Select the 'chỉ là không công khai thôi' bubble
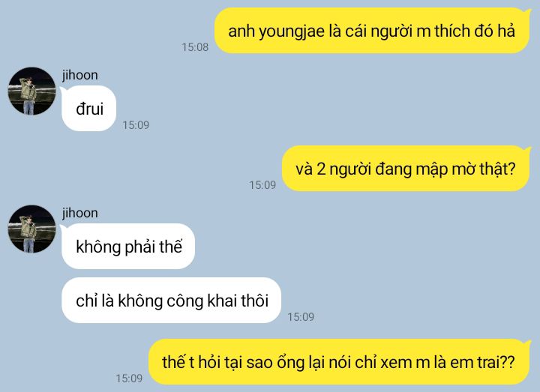The width and height of the screenshot is (540, 392). click(172, 301)
